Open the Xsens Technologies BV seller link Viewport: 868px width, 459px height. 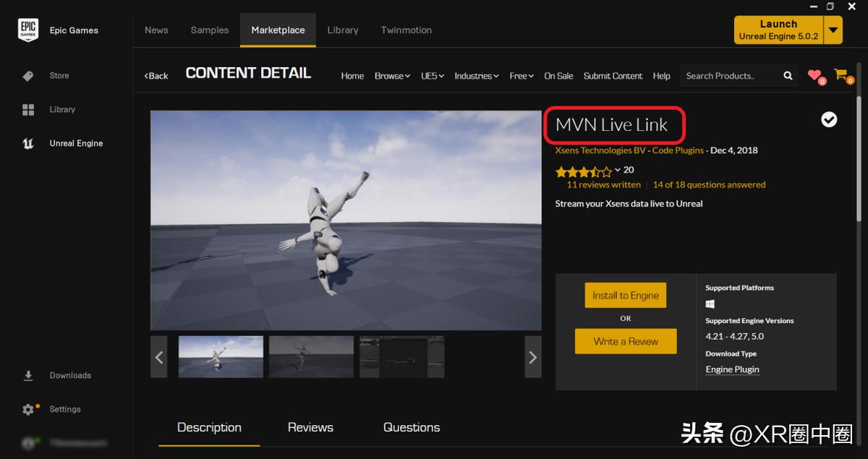click(x=600, y=150)
